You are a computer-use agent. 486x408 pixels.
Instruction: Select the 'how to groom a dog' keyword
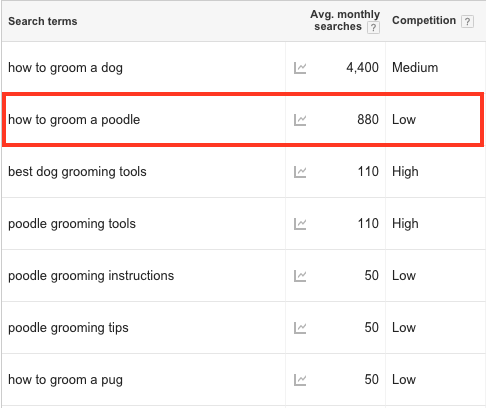(65, 68)
